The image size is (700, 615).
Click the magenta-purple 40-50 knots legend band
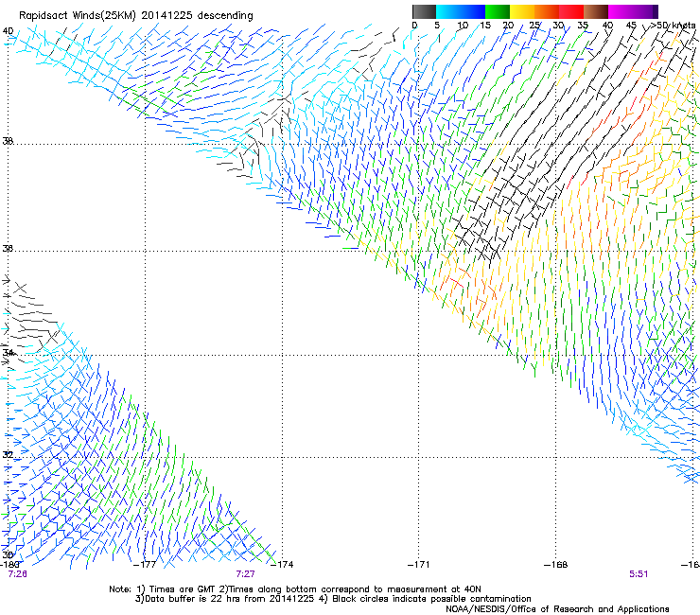pos(633,11)
